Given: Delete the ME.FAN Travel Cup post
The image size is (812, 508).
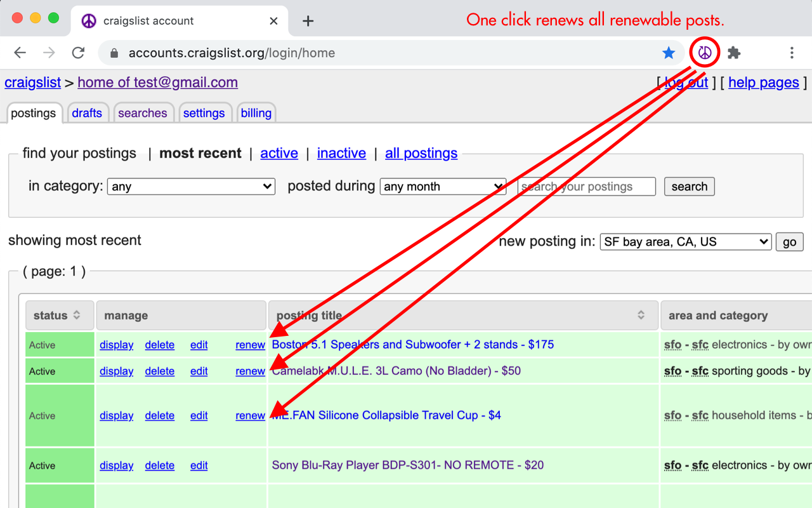Looking at the screenshot, I should tap(160, 415).
